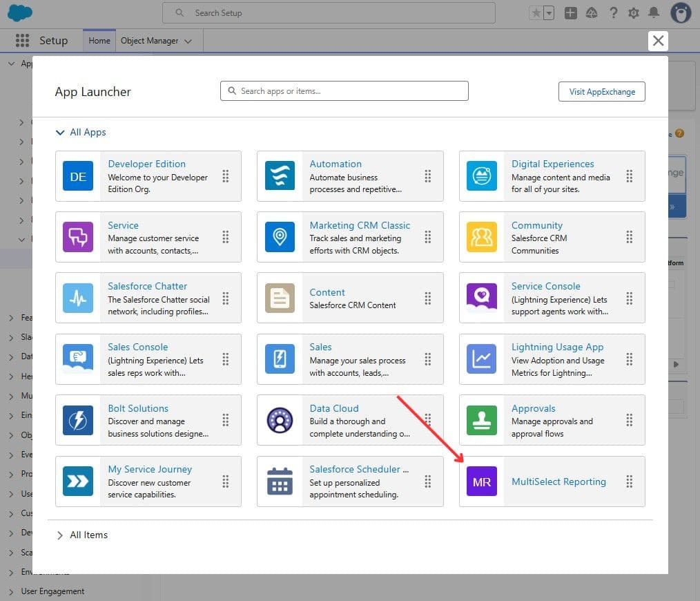Switch to the Home tab
Viewport: 700px width, 601px height.
[99, 41]
